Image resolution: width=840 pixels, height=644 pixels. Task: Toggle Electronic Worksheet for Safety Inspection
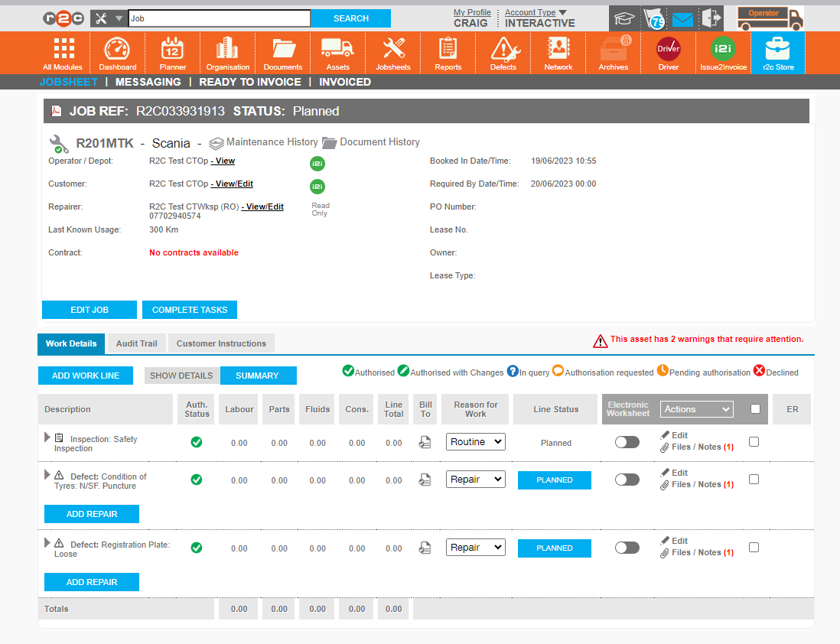(x=627, y=443)
